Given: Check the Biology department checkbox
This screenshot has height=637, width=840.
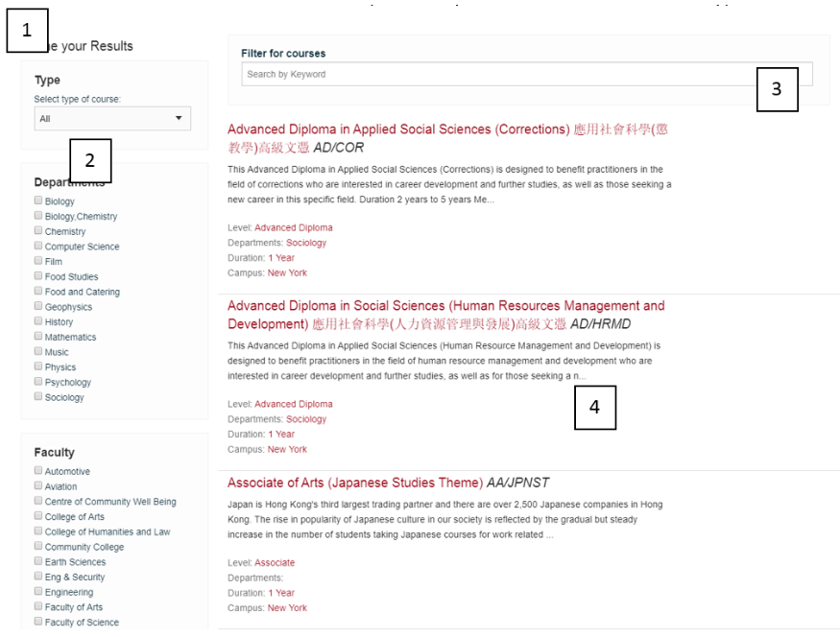Looking at the screenshot, I should pos(38,201).
